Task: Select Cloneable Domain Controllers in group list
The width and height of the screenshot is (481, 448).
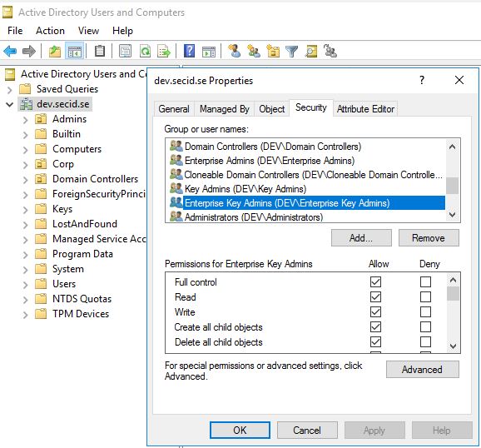Action: [x=307, y=175]
